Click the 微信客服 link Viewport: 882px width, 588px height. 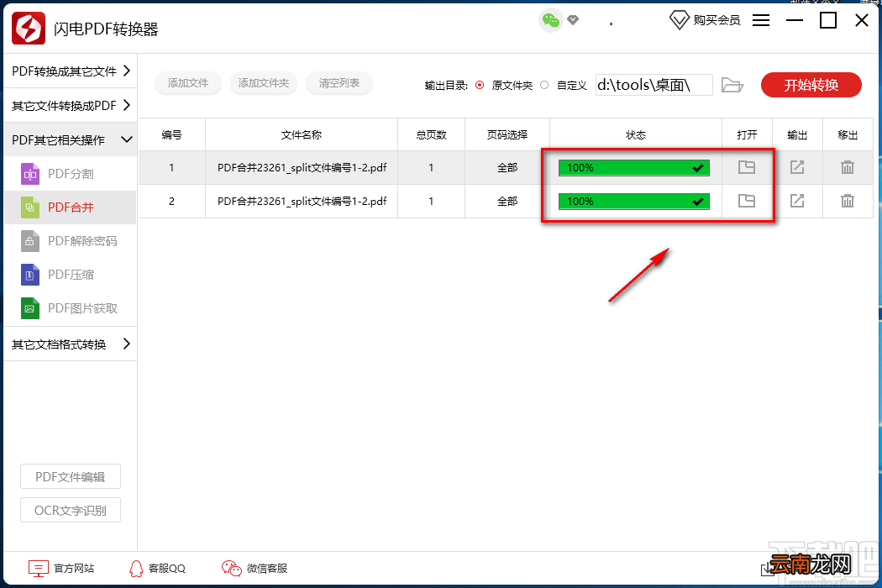point(255,569)
